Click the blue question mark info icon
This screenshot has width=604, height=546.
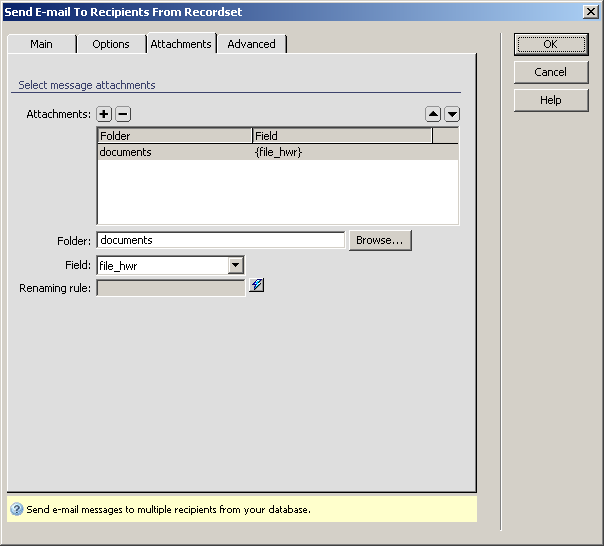point(16,509)
